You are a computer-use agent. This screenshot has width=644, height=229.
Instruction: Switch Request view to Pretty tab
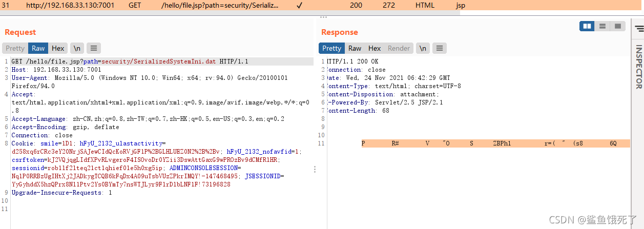click(x=15, y=48)
